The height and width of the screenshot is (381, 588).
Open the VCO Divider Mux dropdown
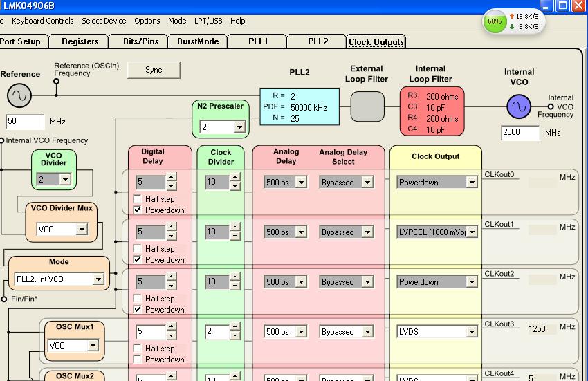point(82,229)
